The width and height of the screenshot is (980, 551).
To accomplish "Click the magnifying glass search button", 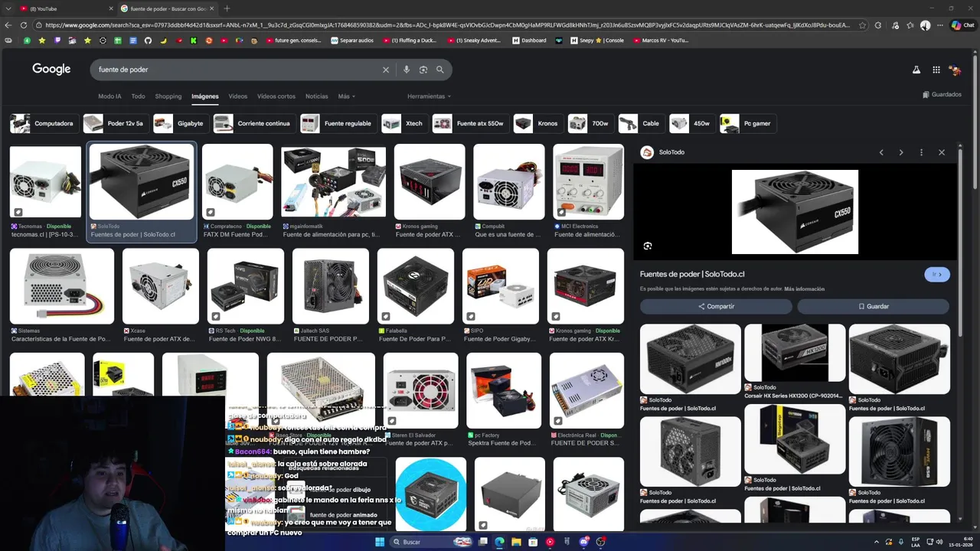I will tap(440, 70).
